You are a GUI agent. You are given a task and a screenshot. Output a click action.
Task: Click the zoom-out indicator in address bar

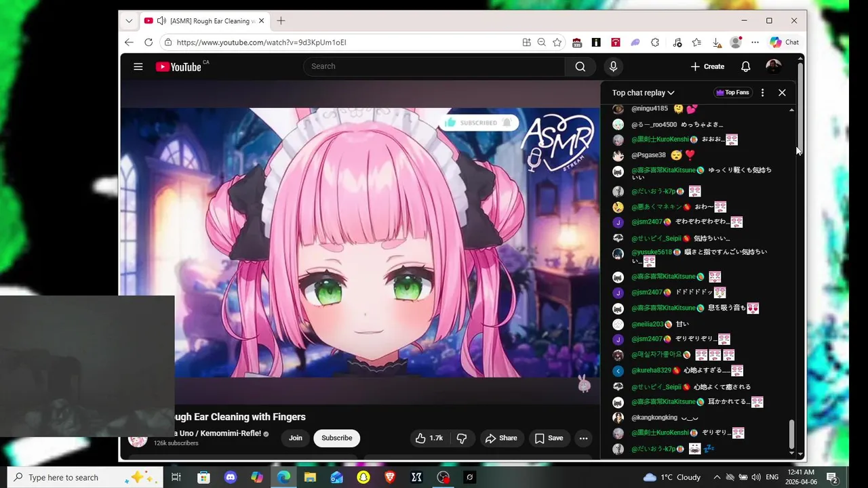[541, 42]
